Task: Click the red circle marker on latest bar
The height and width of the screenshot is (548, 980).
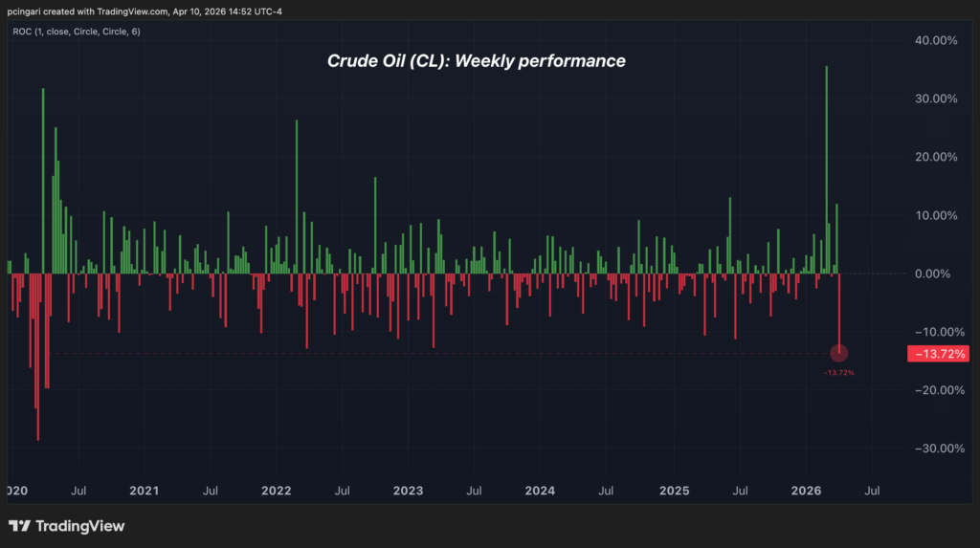Action: coord(839,353)
